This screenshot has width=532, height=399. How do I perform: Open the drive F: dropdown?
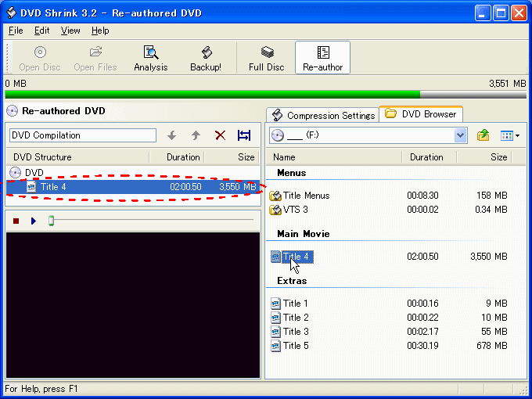point(460,135)
